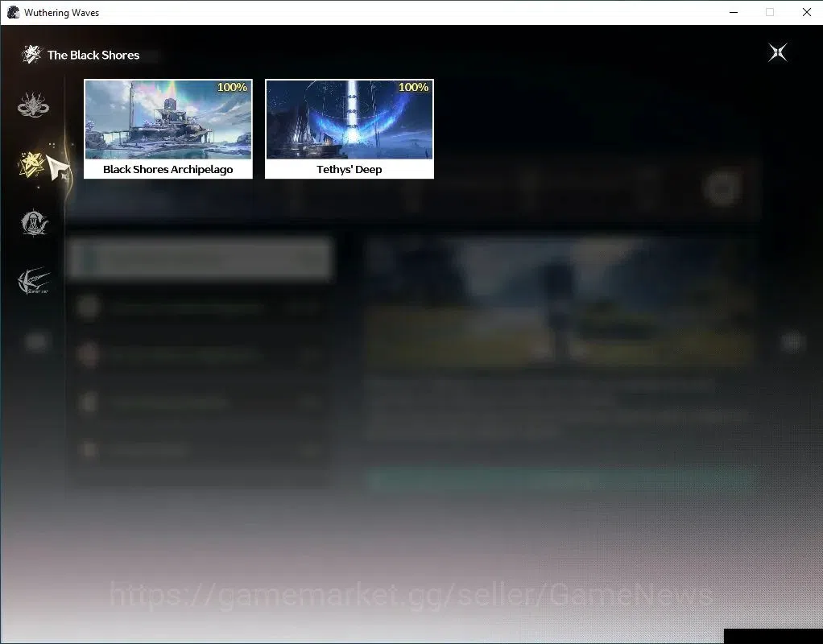Screen dimensions: 823x644
Task: Select the glowing Black Shores star emblem
Action: click(31, 165)
